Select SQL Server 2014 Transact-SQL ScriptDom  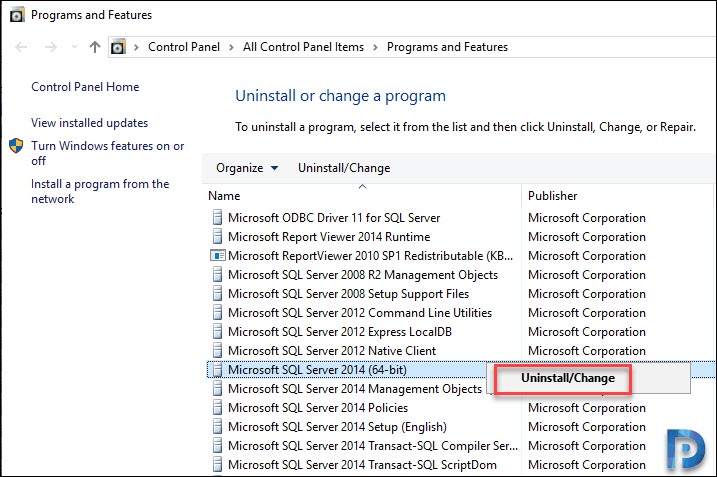[362, 465]
